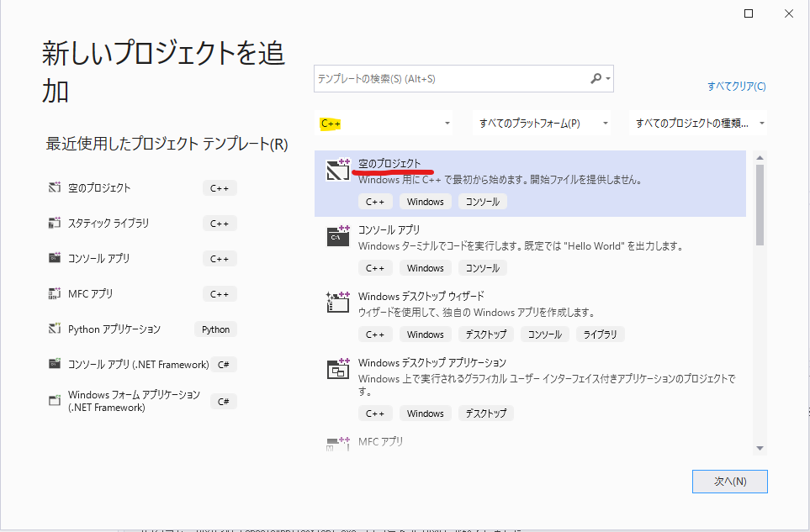
Task: Click the search magnifier icon in template search
Action: (596, 78)
